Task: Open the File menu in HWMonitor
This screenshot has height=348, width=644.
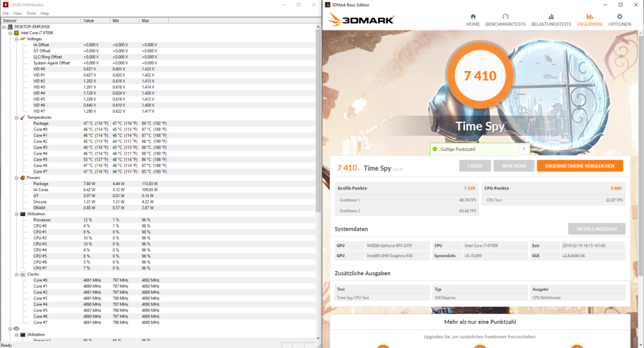Action: point(6,13)
